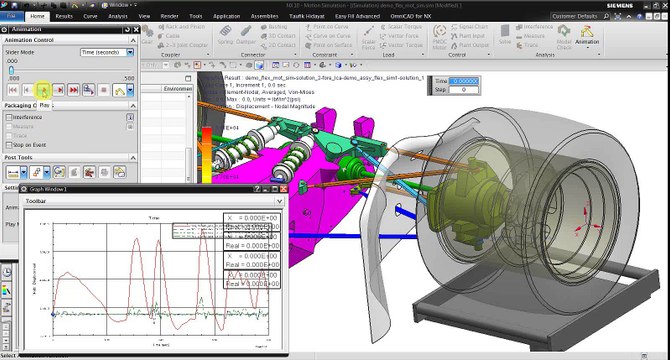Click the PMDC Motor control tool
Screen dimensions: 670x360
click(440, 37)
